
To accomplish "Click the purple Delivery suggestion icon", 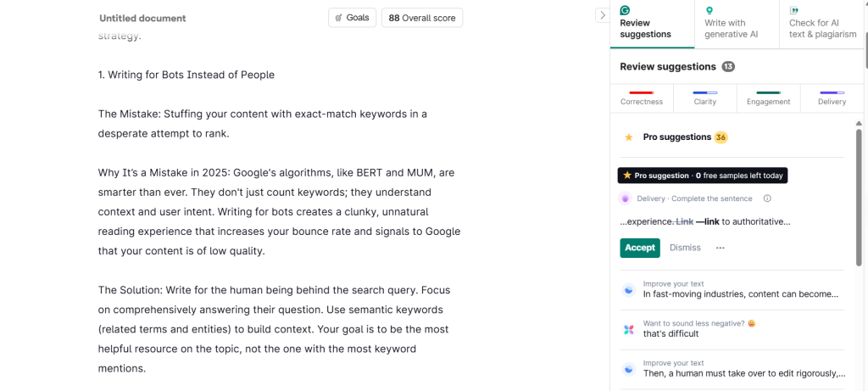I will point(626,198).
